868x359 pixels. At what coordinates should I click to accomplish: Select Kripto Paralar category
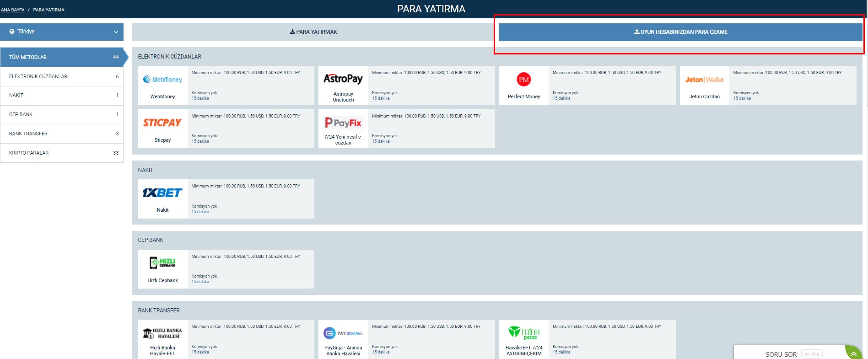[x=62, y=153]
